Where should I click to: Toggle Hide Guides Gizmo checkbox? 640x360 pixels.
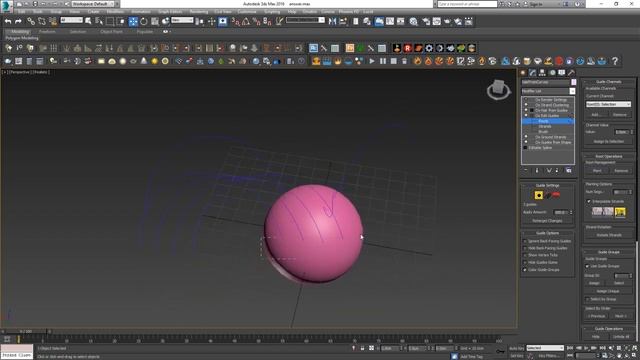coord(525,262)
